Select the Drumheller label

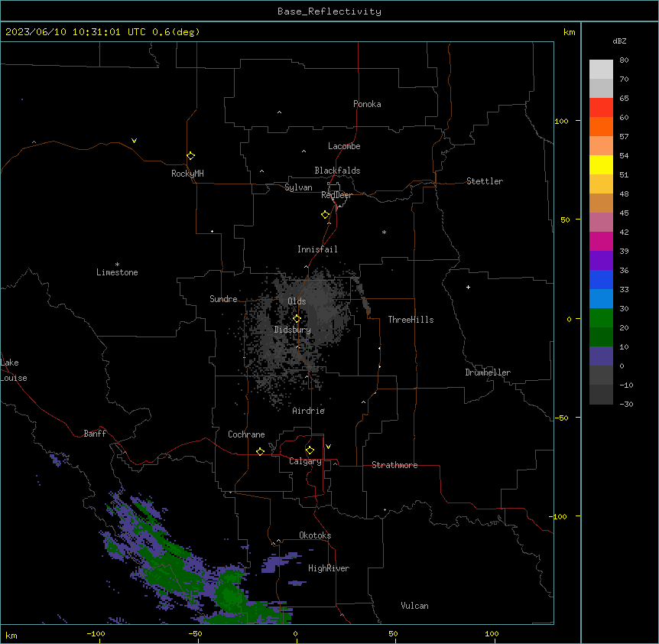click(x=488, y=372)
